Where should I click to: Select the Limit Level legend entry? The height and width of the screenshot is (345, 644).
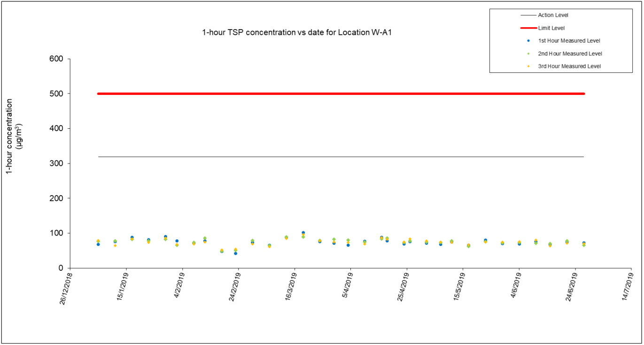tap(551, 28)
